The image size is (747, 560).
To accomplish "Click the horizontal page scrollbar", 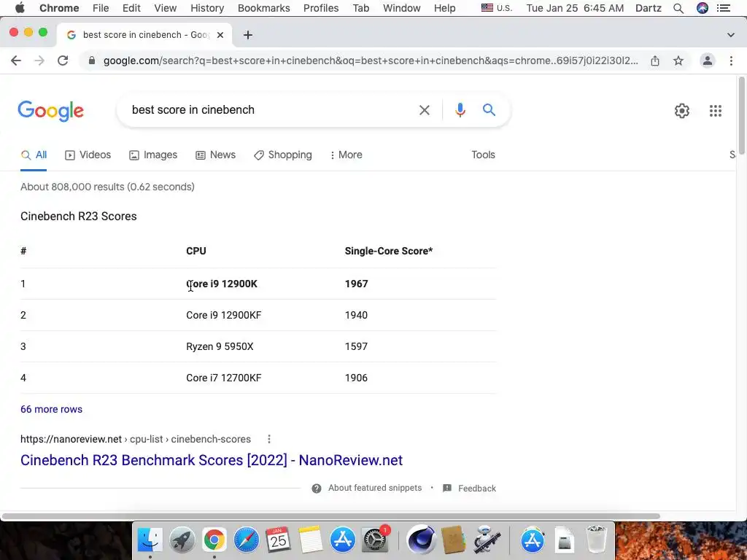I will click(330, 516).
